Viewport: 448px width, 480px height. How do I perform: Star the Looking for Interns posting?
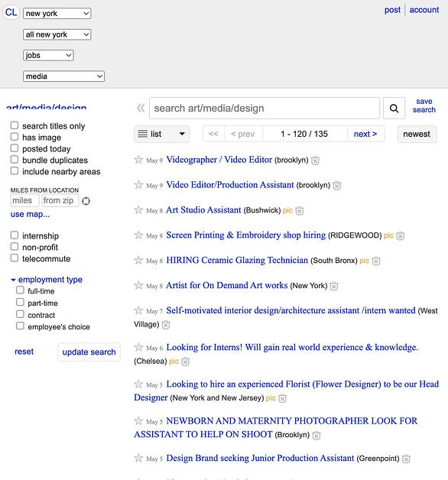(138, 348)
